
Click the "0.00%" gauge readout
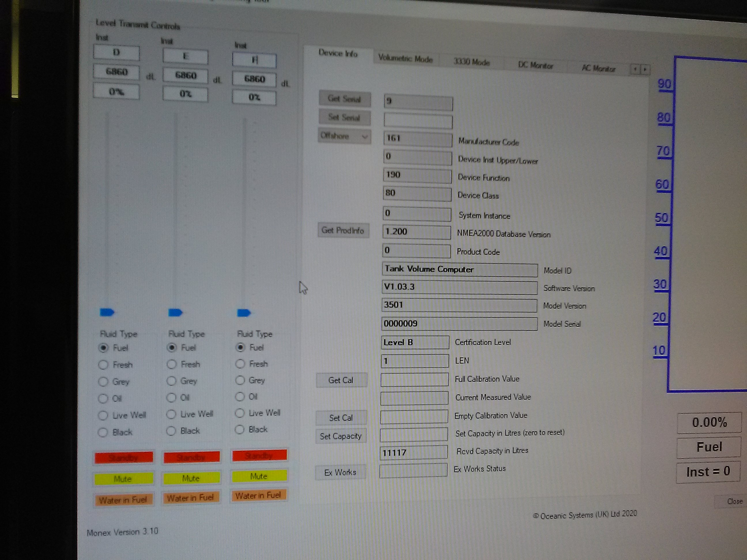[x=710, y=422]
